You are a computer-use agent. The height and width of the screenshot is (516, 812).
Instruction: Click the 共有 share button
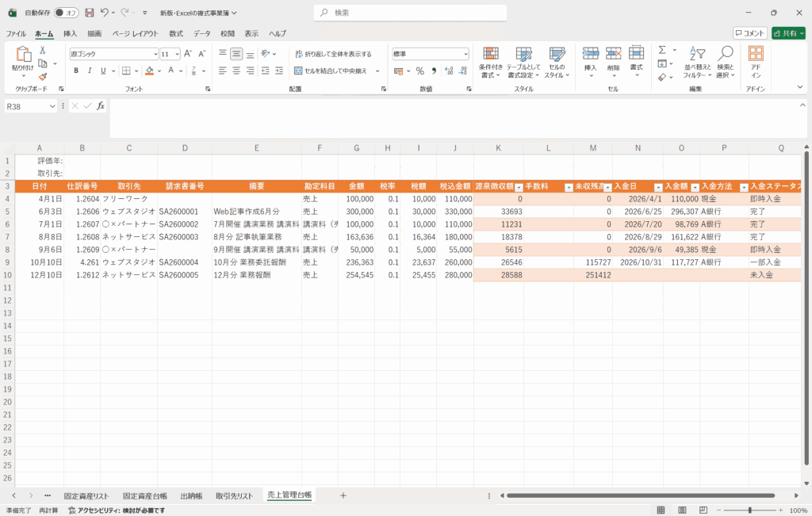(788, 33)
